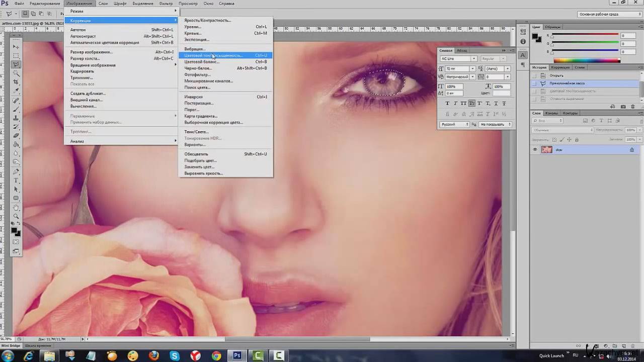This screenshot has height=362, width=644.
Task: Click the camera icon for new history snapshot
Action: (623, 107)
